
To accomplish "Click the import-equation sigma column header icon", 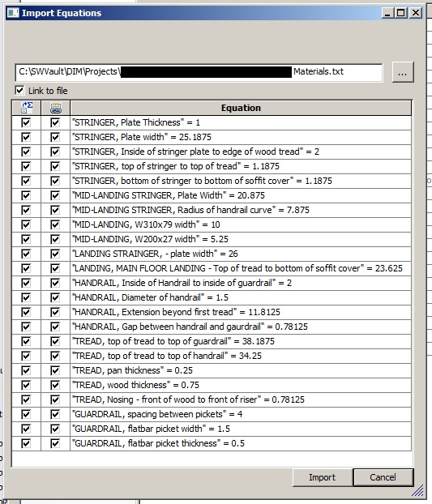I will (x=27, y=108).
